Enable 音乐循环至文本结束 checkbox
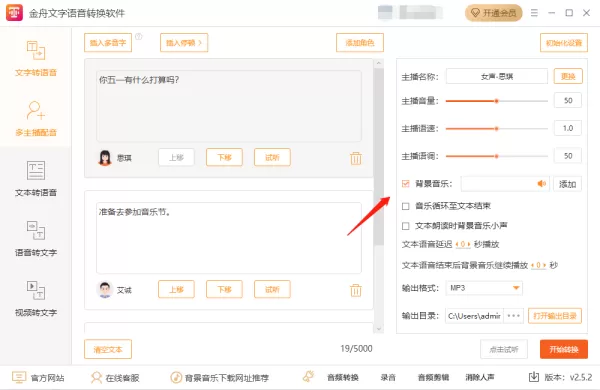 pyautogui.click(x=406, y=206)
